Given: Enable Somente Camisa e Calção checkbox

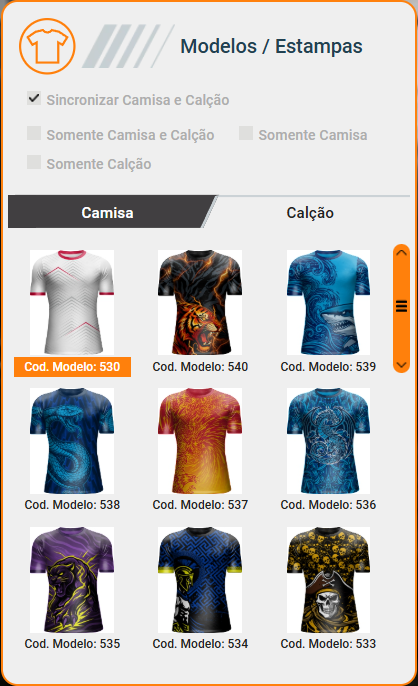Looking at the screenshot, I should pos(34,133).
